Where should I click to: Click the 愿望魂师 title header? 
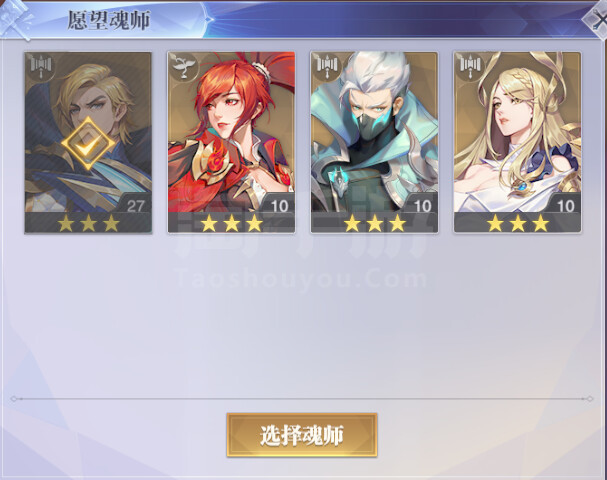109,20
